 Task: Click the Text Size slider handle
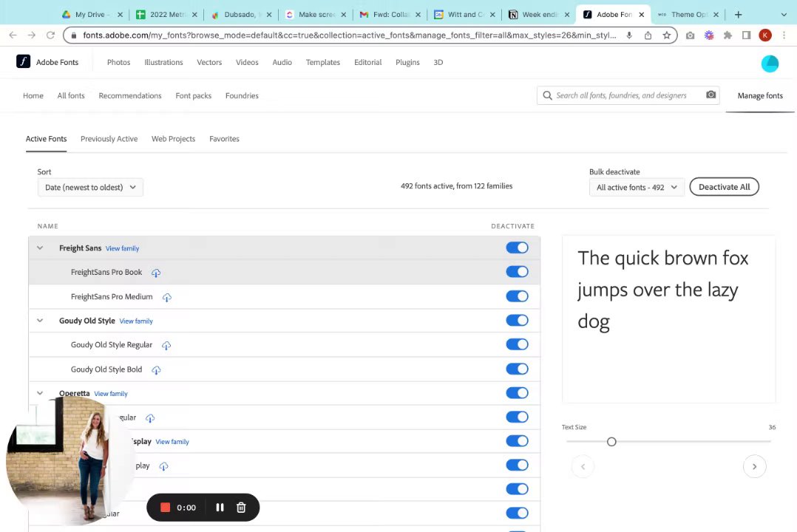pyautogui.click(x=611, y=442)
